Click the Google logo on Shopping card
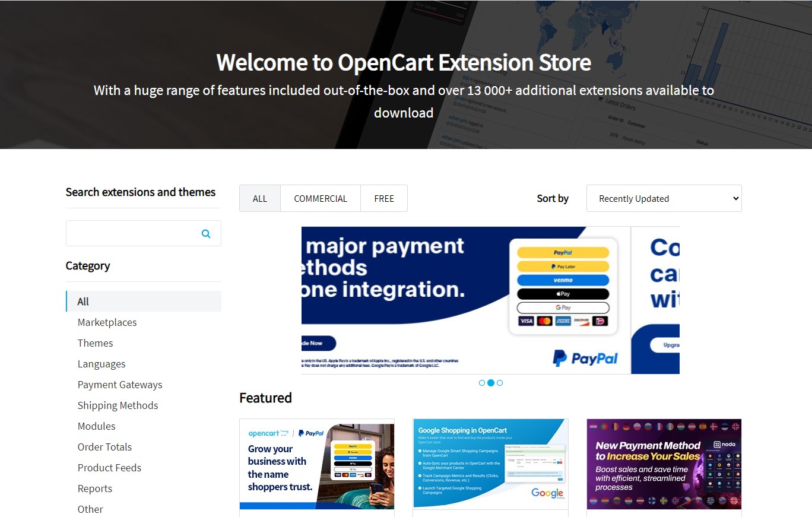Screen dimensions: 812x517 [x=547, y=493]
